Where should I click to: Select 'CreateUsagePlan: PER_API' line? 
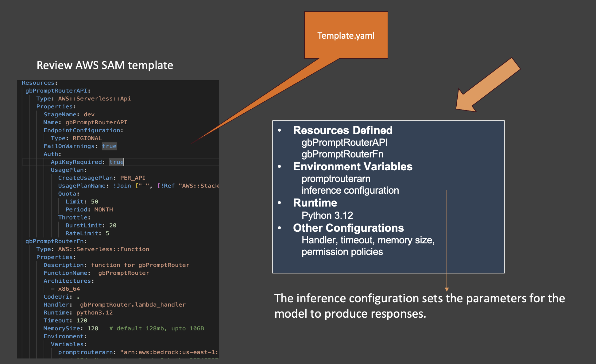(x=102, y=178)
